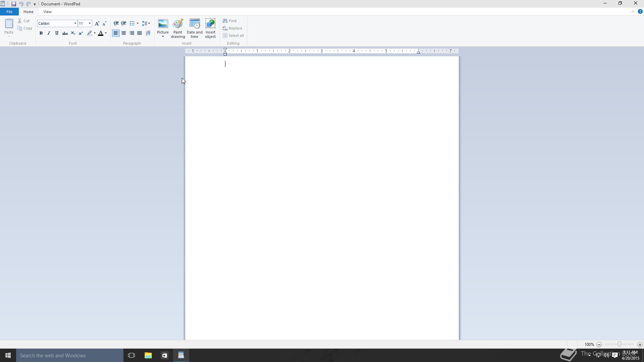Switch to the Home tab
This screenshot has height=362, width=644.
(x=29, y=12)
